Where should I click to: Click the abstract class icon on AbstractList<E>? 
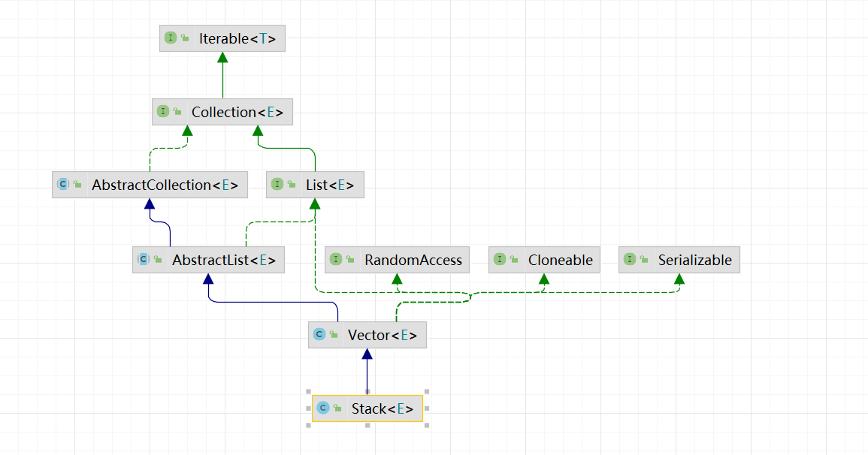[144, 259]
